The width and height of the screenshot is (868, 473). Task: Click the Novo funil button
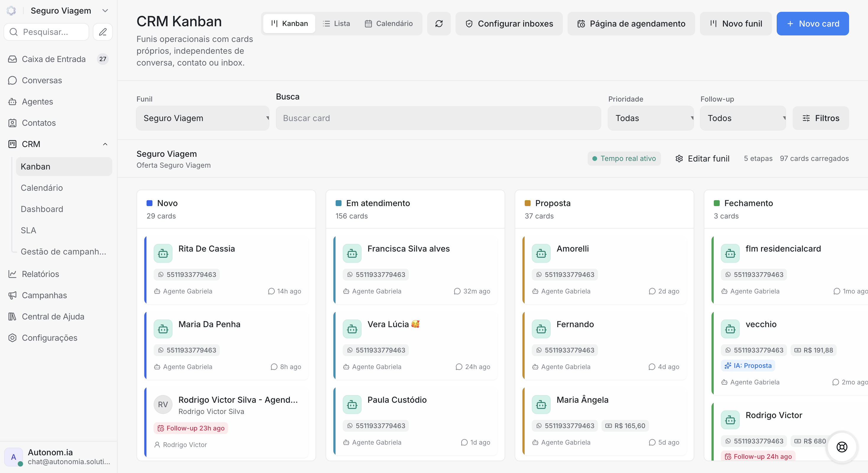click(736, 24)
